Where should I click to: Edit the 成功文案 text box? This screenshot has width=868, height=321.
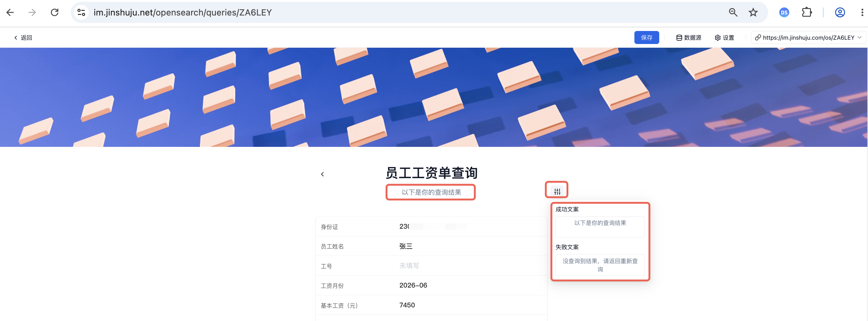[600, 227]
